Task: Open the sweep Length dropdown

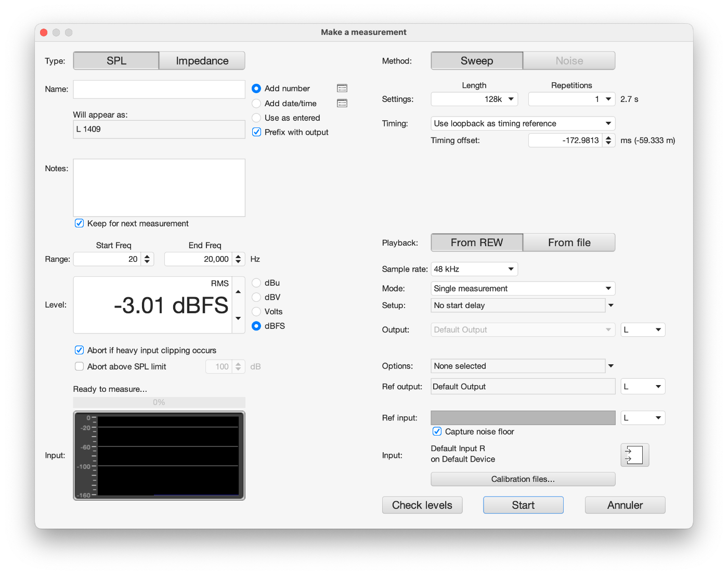Action: [474, 99]
